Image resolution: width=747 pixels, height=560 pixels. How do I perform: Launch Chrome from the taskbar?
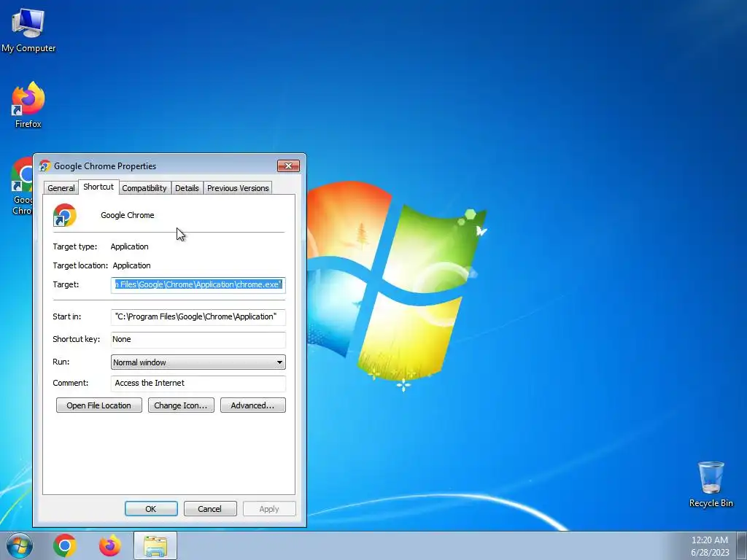tap(65, 545)
